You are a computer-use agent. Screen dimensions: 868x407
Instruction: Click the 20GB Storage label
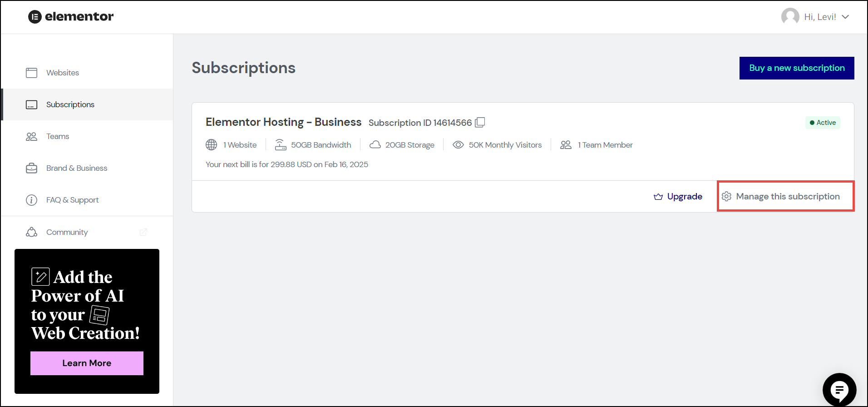(410, 145)
